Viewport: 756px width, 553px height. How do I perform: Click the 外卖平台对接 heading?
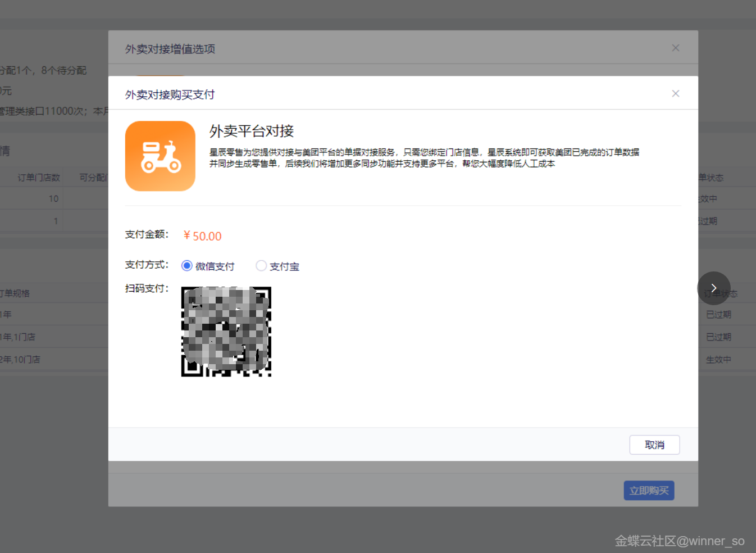(252, 131)
